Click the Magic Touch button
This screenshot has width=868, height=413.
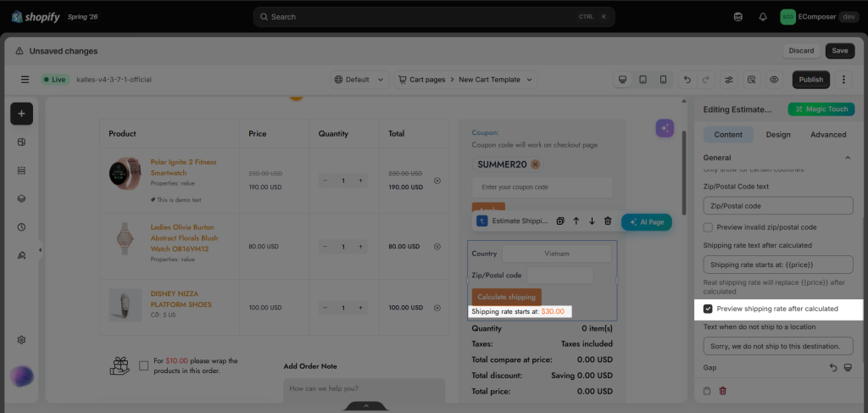(821, 109)
